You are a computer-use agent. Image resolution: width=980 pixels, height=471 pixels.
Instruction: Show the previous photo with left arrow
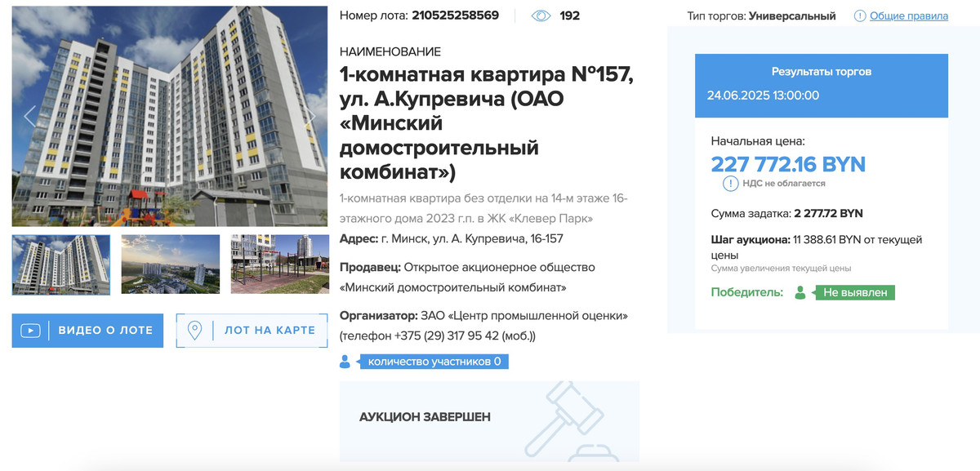pos(30,116)
